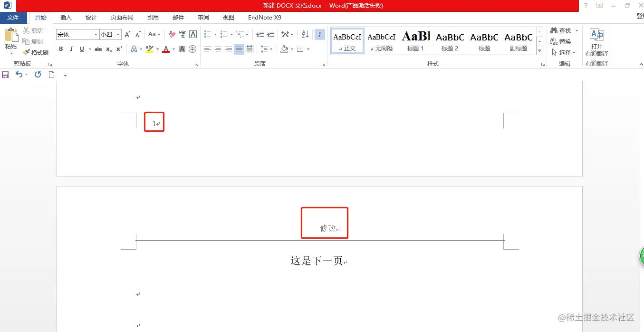Click the bullet list icon
The width and height of the screenshot is (644, 332).
coord(207,35)
